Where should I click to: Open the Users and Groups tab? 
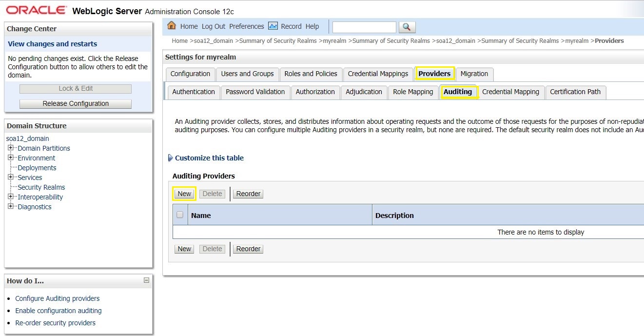(x=247, y=74)
